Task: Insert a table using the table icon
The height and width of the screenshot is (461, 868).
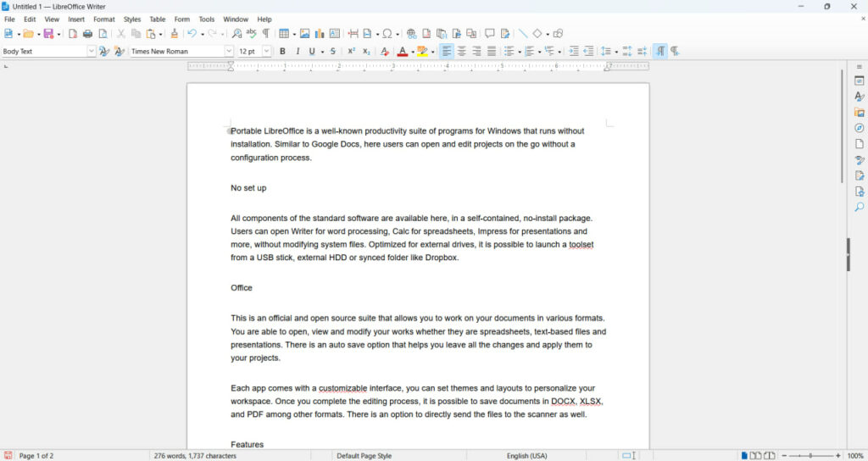Action: [284, 34]
